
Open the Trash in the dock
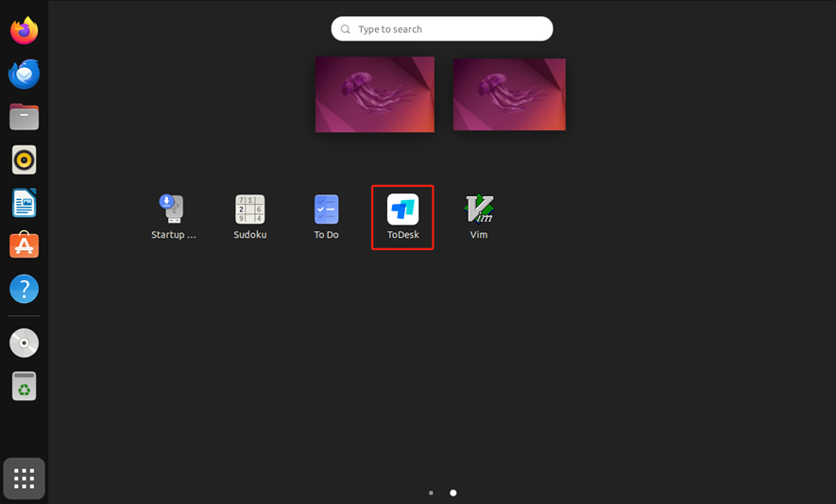click(24, 386)
